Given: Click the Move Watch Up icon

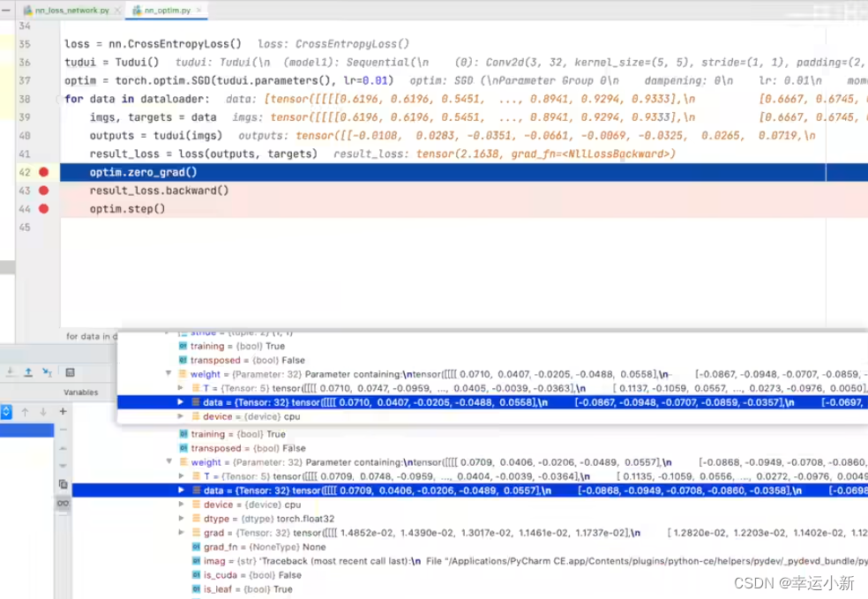Looking at the screenshot, I should coord(63,448).
